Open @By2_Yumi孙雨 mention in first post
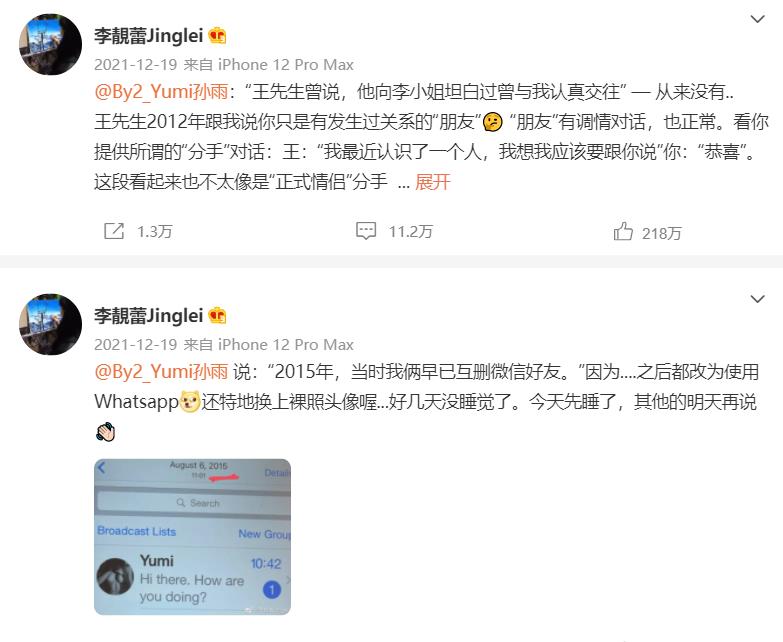Viewport: 783px width, 642px height. 161,92
